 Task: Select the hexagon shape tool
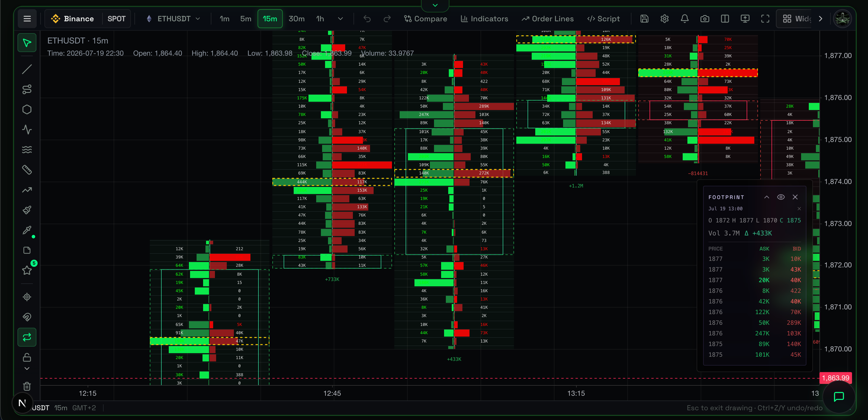pos(27,109)
